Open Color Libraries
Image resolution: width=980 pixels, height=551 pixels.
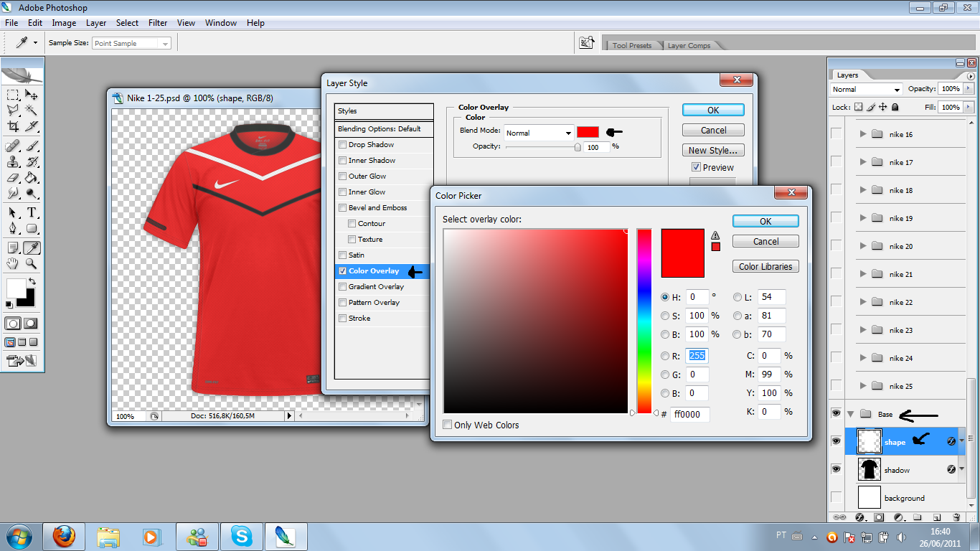point(765,266)
